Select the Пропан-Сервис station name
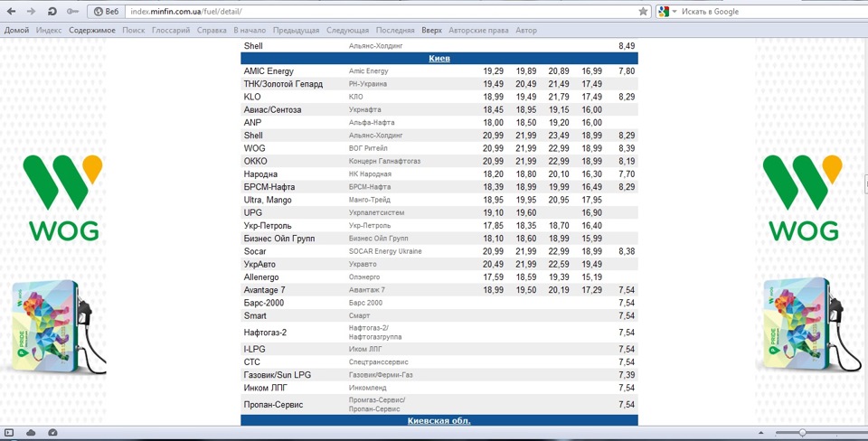868x441 pixels. (273, 405)
